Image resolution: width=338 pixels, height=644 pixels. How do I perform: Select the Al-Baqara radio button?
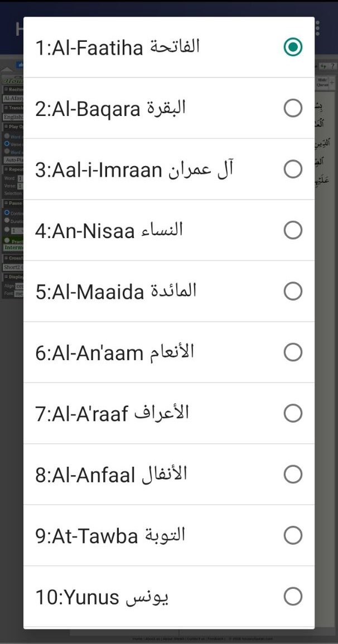[293, 108]
